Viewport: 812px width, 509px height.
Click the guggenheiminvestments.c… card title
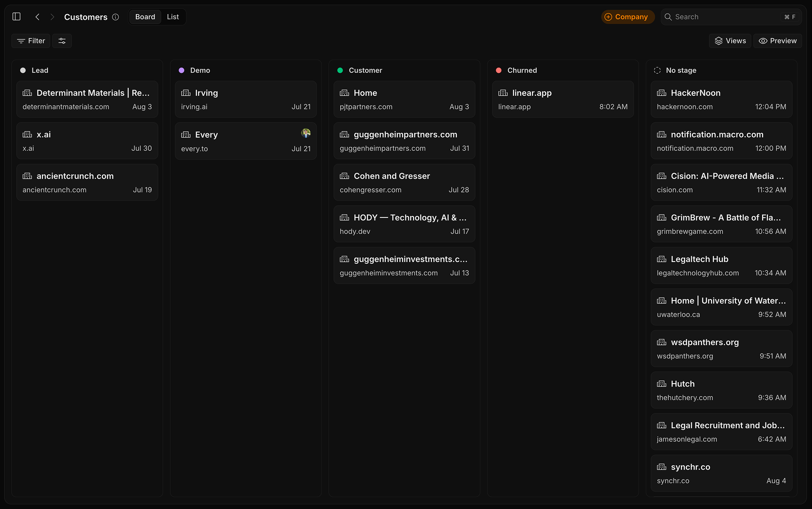[x=411, y=259]
